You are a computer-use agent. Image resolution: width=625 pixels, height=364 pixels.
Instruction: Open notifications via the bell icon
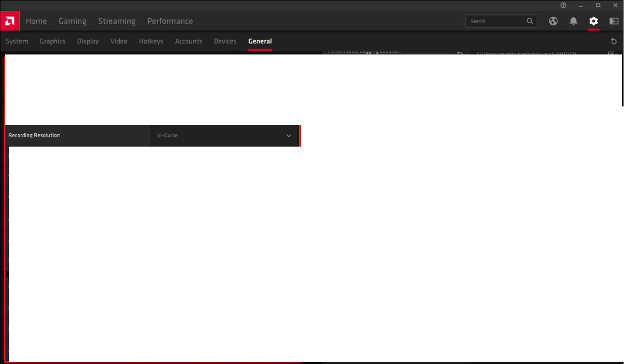click(573, 21)
